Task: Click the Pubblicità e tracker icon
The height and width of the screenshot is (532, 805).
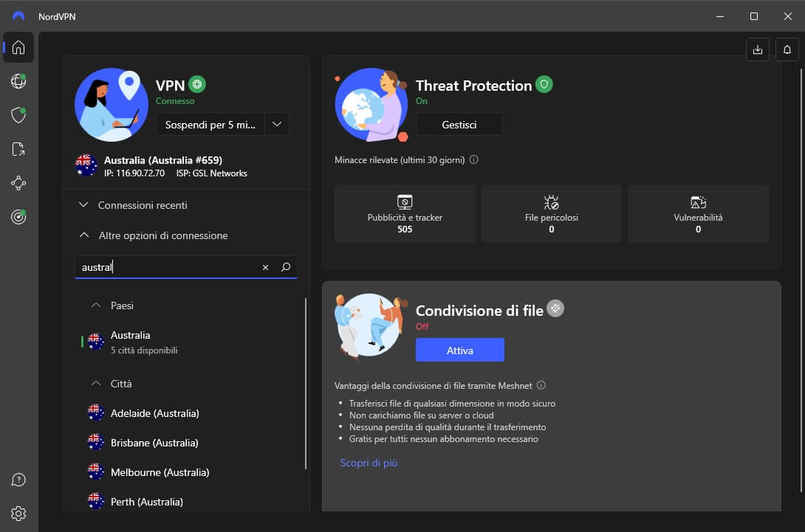Action: coord(405,202)
